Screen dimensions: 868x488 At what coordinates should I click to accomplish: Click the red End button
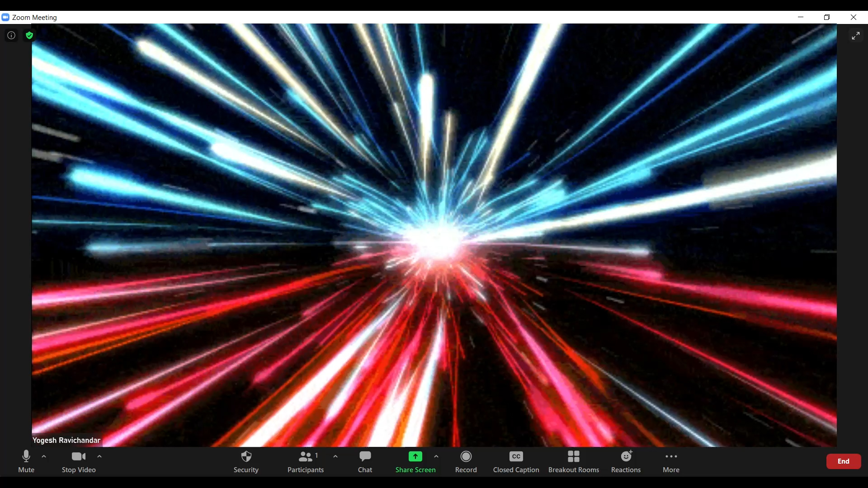pos(843,461)
